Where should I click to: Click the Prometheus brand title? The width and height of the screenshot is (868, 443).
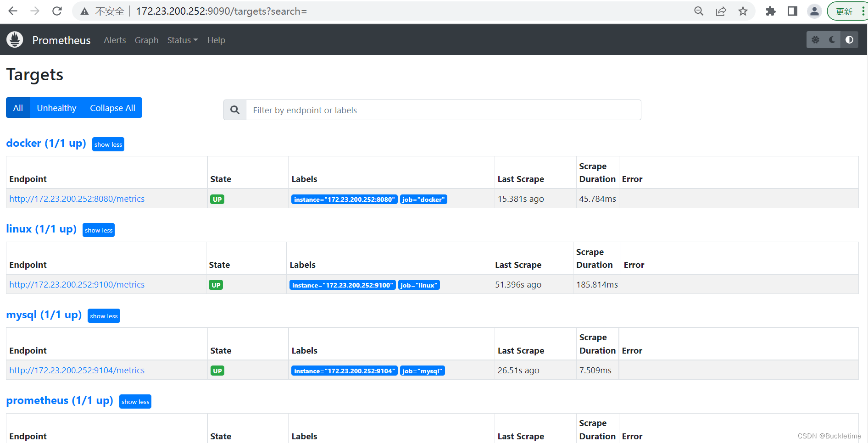tap(61, 40)
